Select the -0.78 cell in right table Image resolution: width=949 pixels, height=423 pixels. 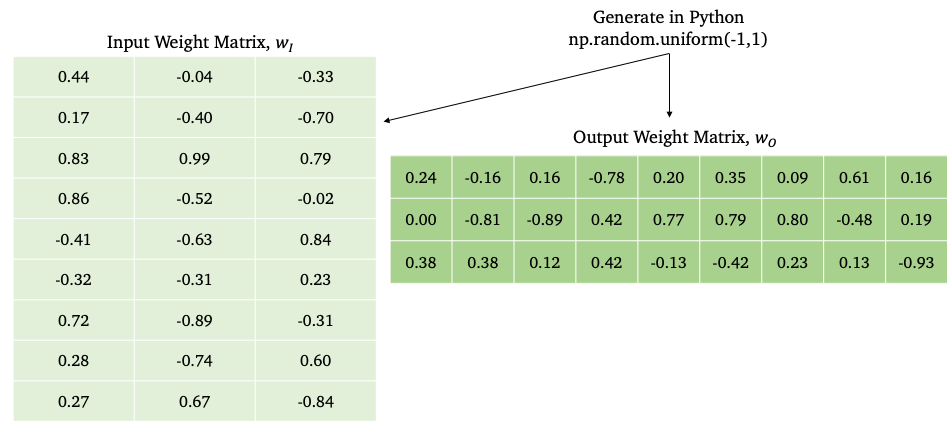coord(607,178)
